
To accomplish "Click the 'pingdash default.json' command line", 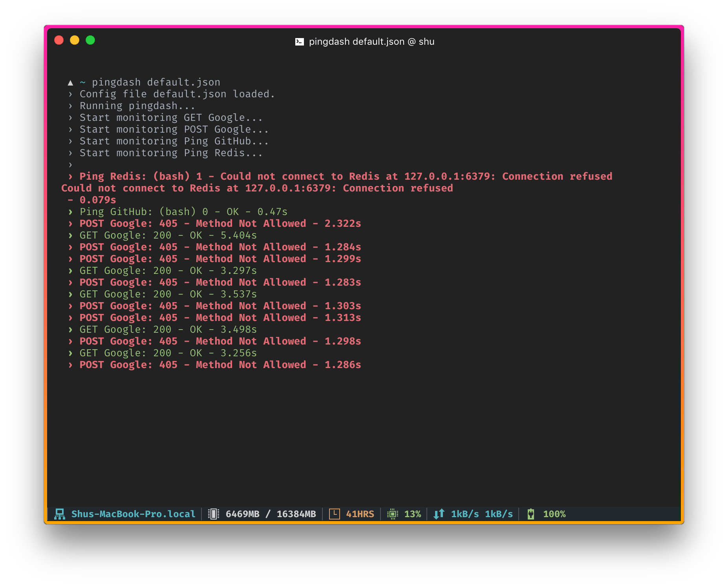I will click(x=156, y=82).
